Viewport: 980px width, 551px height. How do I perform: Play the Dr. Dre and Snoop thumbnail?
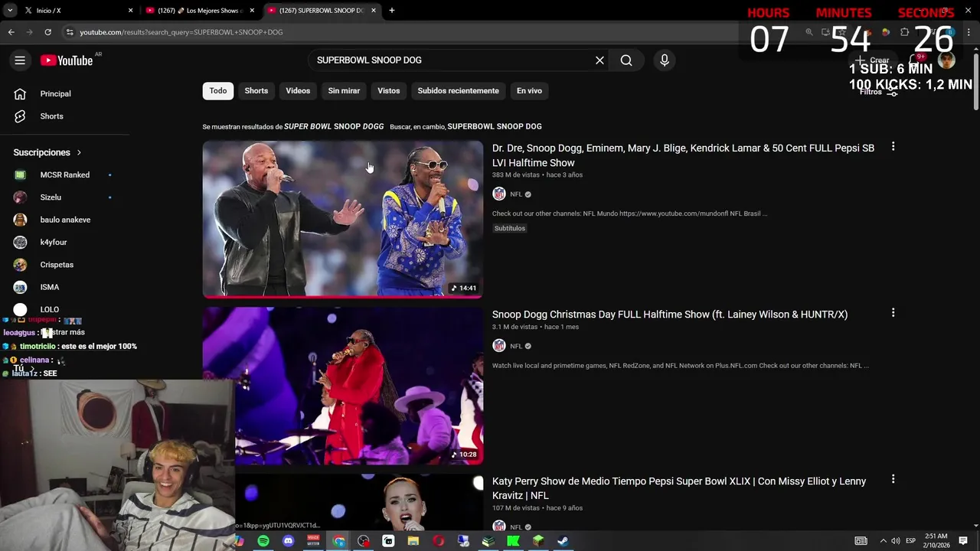tap(342, 219)
